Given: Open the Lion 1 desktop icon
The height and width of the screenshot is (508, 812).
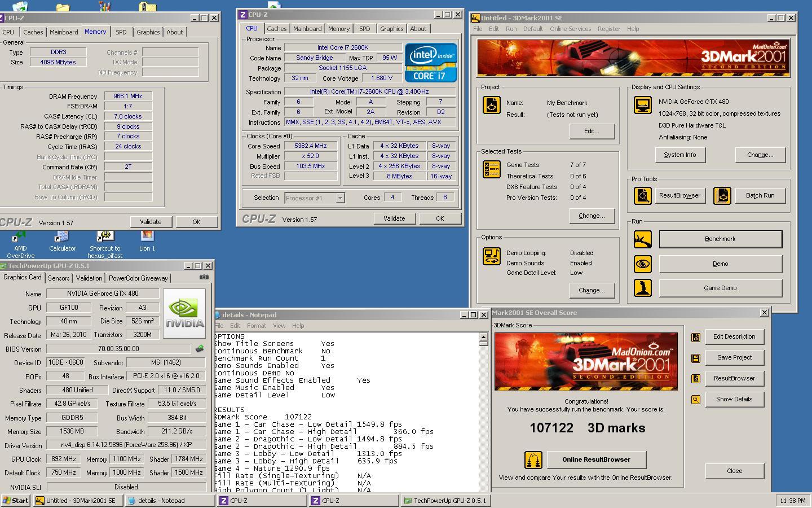Looking at the screenshot, I should [147, 242].
